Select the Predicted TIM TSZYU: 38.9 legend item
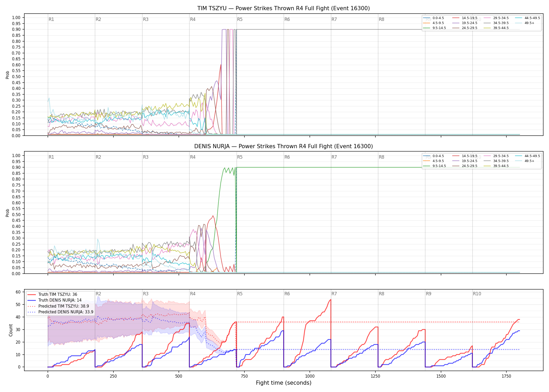 click(58, 306)
